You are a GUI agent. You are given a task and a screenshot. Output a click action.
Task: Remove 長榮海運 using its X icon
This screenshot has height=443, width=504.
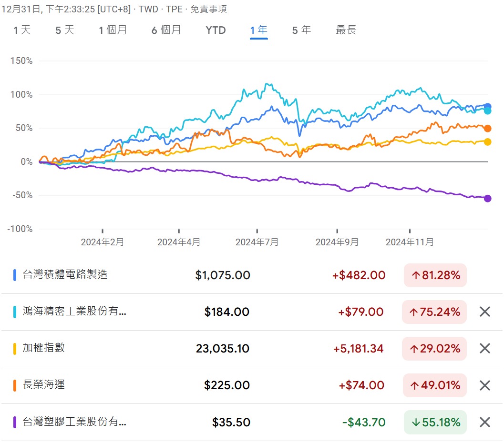484,385
